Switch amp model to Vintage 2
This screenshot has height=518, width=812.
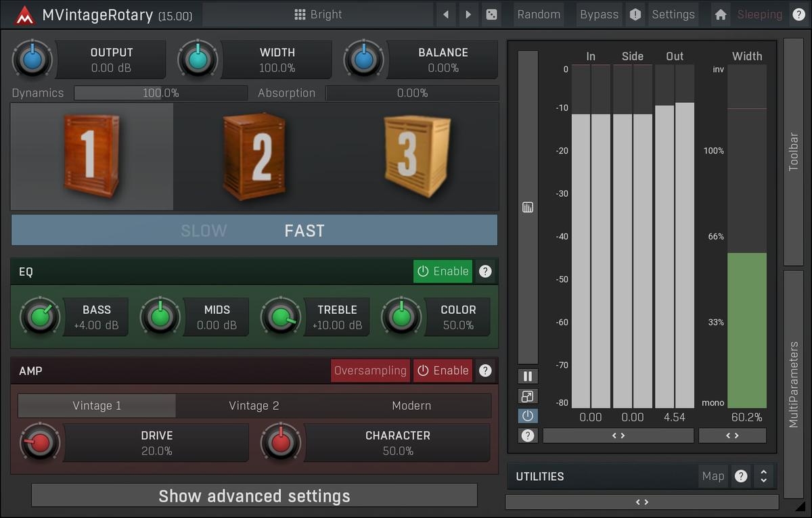pyautogui.click(x=254, y=406)
